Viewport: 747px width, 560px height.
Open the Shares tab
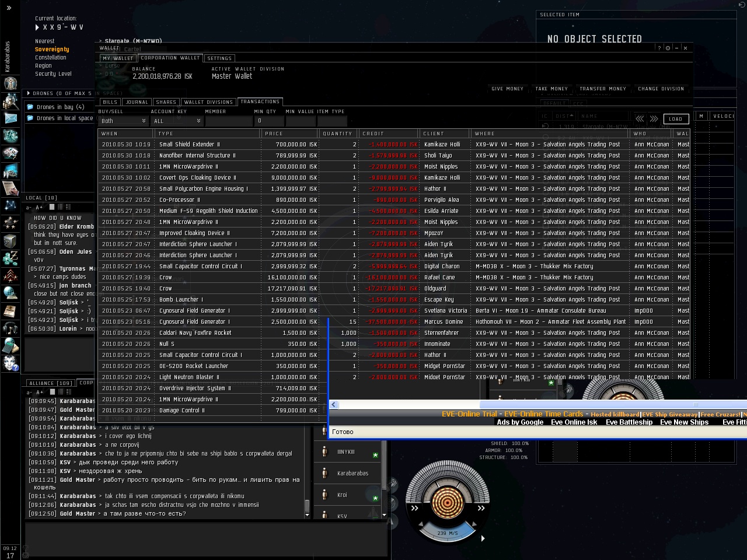coord(166,102)
